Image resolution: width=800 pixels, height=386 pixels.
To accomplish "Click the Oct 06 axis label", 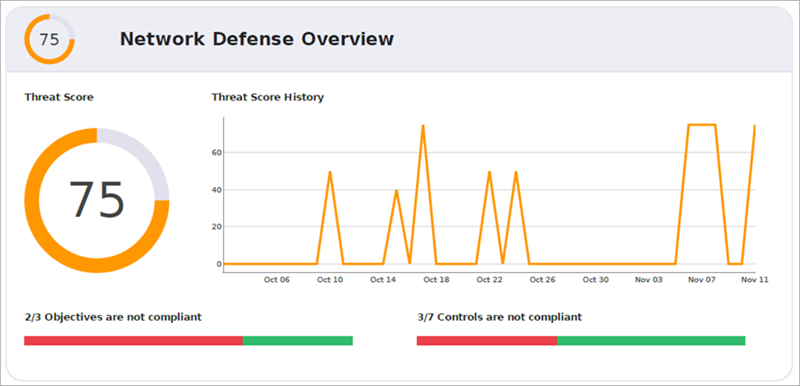I will tap(277, 280).
